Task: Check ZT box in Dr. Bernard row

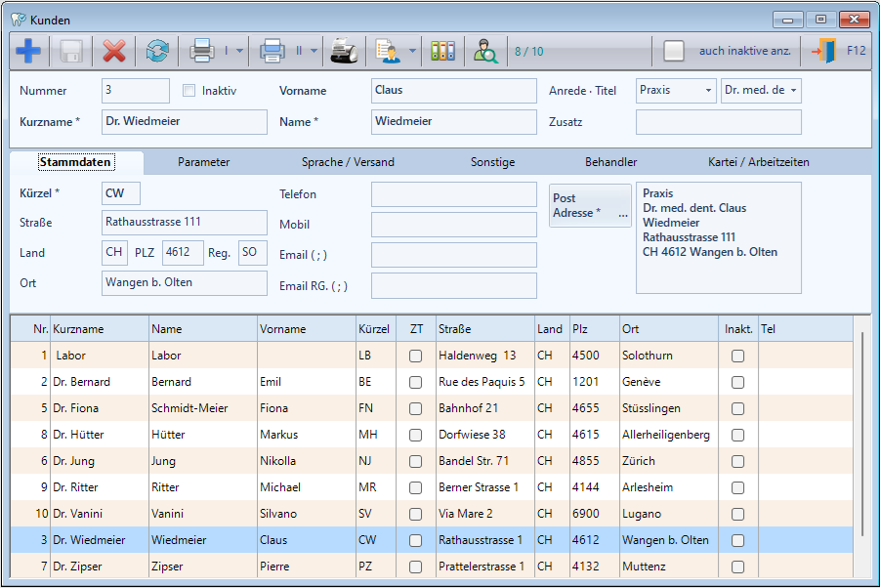Action: click(415, 382)
